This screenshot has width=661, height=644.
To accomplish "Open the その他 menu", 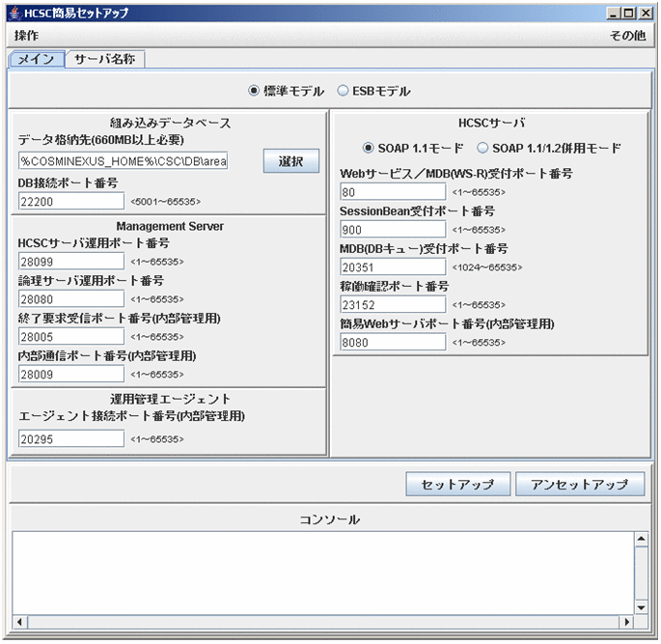I will 627,36.
